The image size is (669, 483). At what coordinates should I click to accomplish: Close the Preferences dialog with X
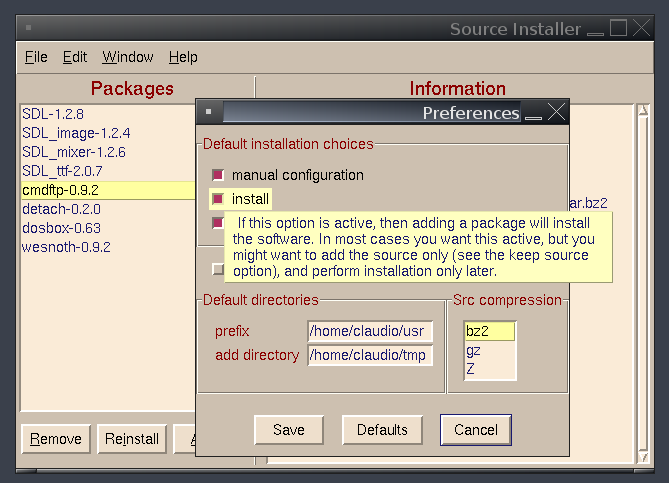click(557, 112)
